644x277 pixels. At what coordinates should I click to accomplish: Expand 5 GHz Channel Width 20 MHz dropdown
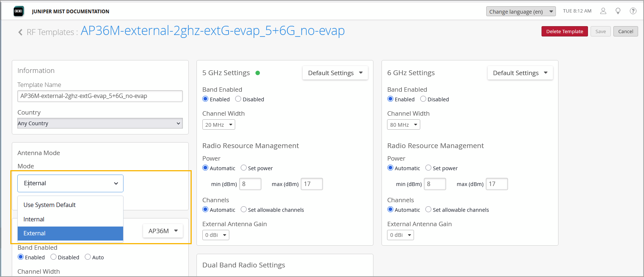click(219, 125)
